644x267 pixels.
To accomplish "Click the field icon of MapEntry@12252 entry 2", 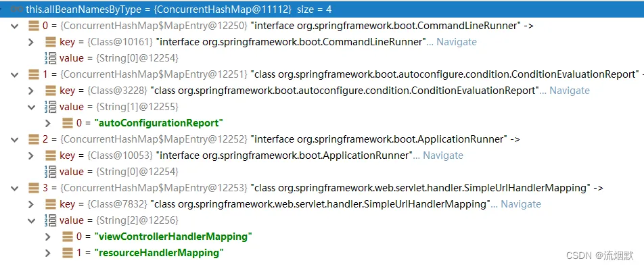I will tap(34, 139).
